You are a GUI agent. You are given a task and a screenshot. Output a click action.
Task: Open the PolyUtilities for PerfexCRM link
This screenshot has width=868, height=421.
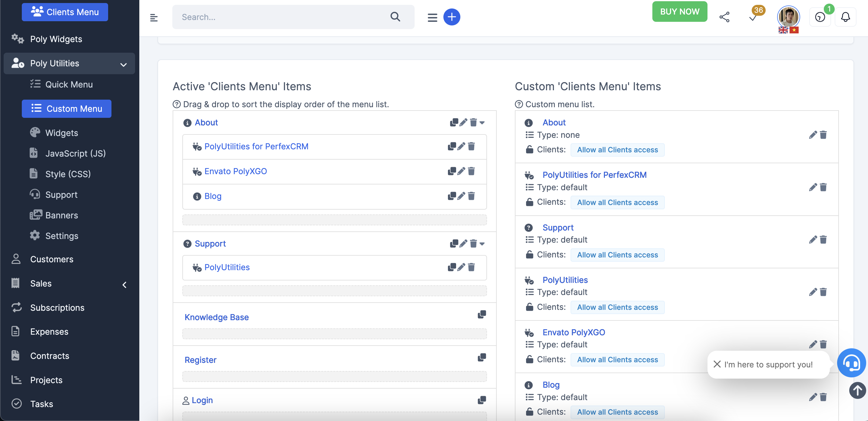[x=257, y=146]
